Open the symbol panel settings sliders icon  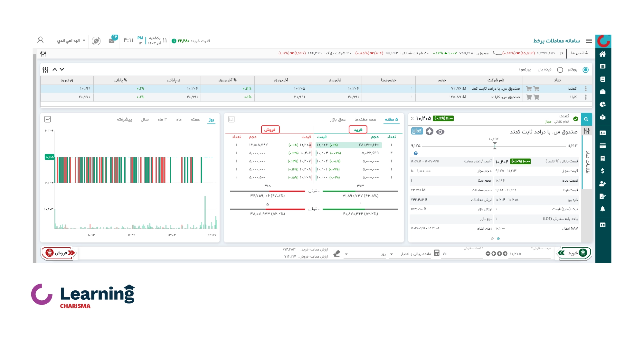[587, 131]
